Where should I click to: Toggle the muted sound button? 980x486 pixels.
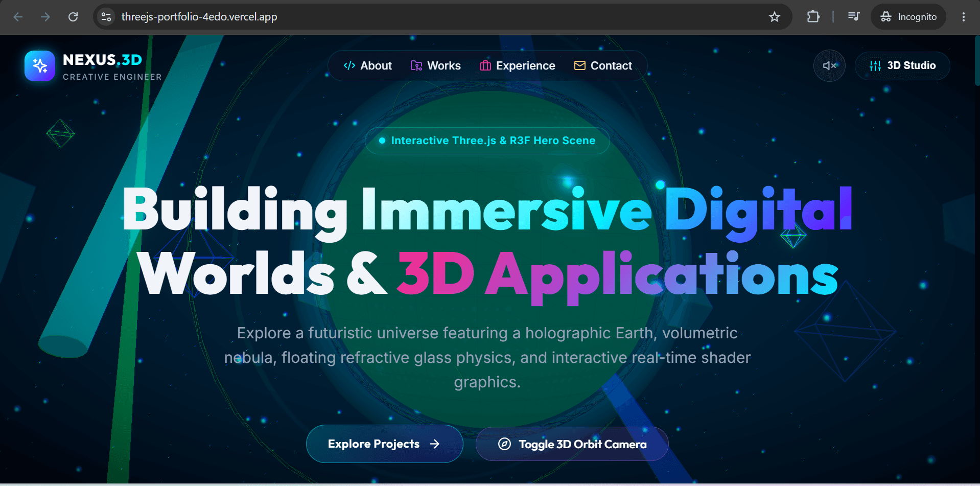click(x=829, y=65)
